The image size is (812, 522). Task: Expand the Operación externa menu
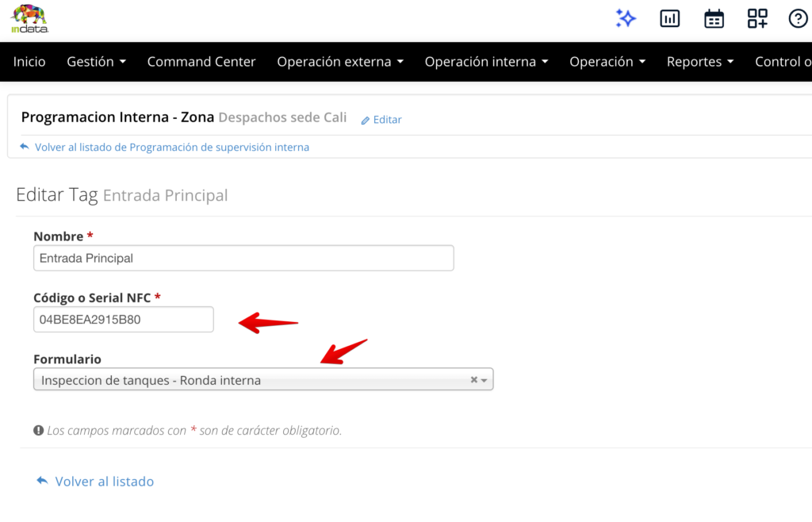point(340,62)
